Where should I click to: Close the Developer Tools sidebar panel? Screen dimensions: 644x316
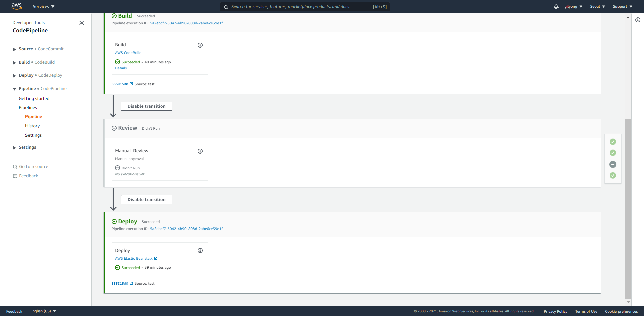pos(82,23)
